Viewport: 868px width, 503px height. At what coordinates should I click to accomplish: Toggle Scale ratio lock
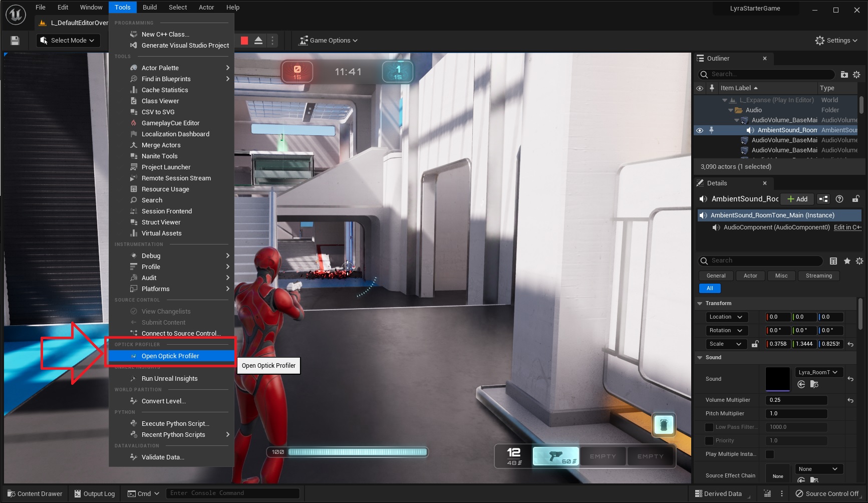click(x=755, y=344)
